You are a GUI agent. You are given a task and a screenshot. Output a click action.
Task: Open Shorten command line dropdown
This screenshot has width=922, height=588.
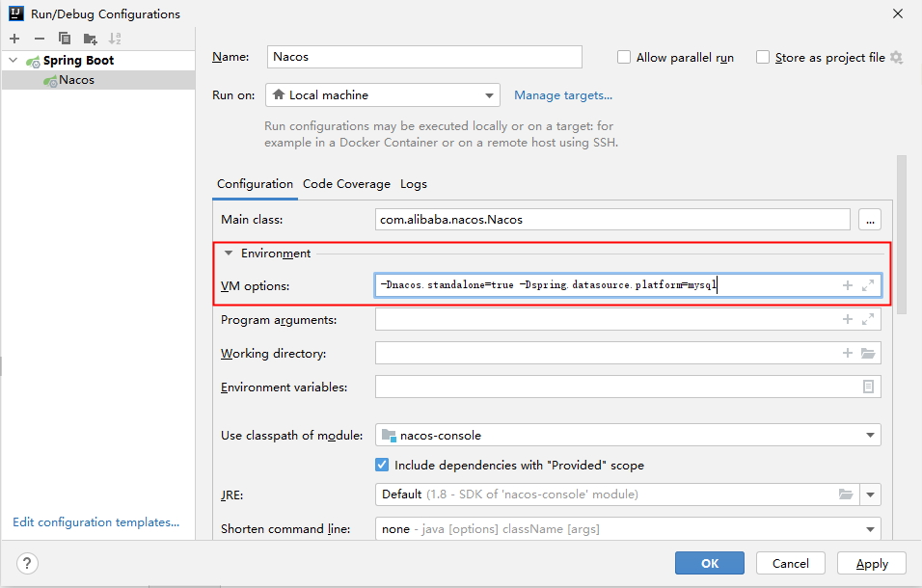tap(628, 528)
